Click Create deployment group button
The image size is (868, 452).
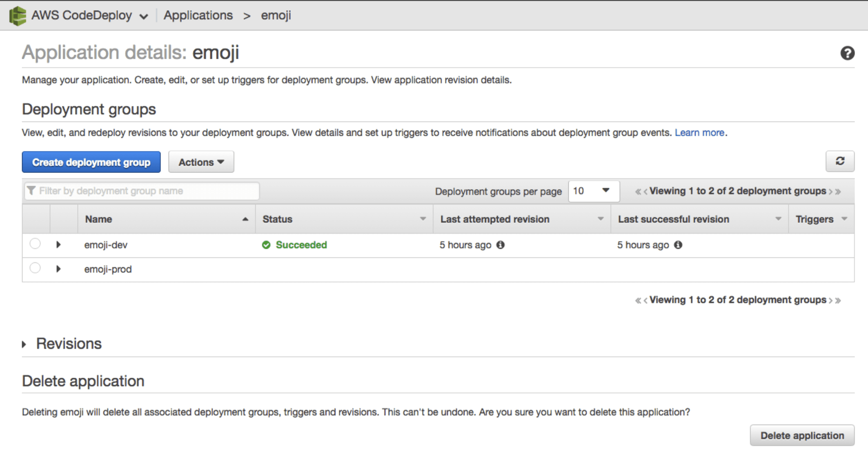click(x=91, y=162)
